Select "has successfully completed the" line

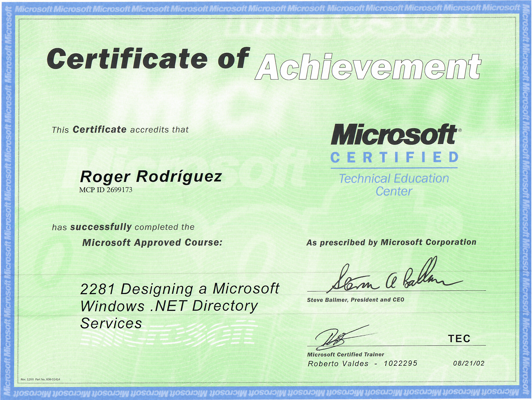click(123, 227)
